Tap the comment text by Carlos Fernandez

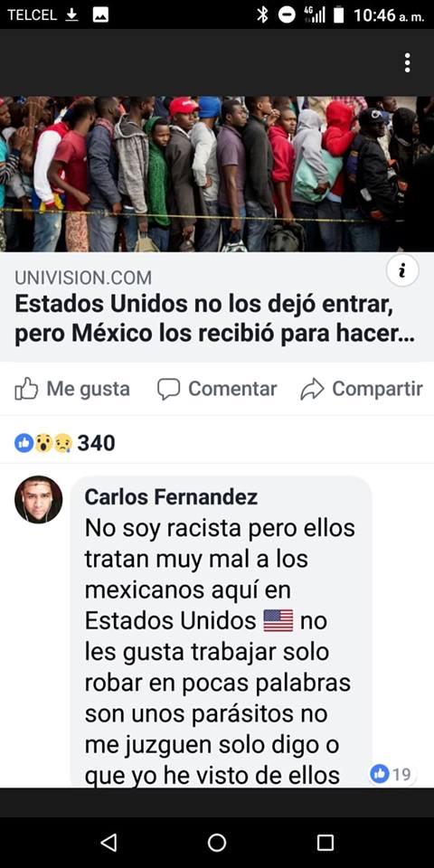click(x=220, y=652)
